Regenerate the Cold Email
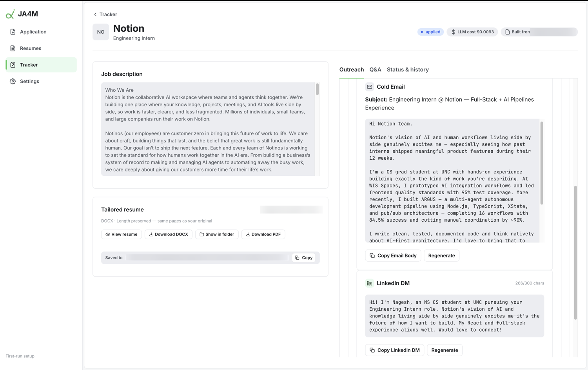Viewport: 588px width, 370px height. pyautogui.click(x=441, y=255)
